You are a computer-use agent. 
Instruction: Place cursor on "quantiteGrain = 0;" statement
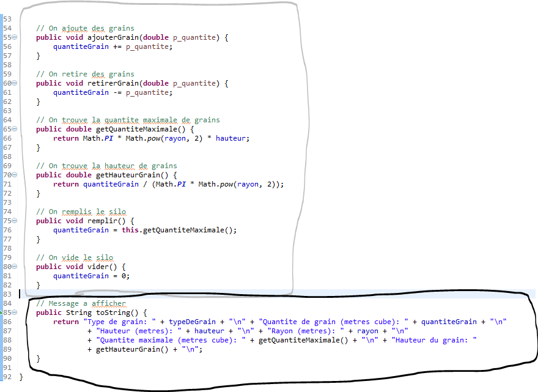[91, 276]
